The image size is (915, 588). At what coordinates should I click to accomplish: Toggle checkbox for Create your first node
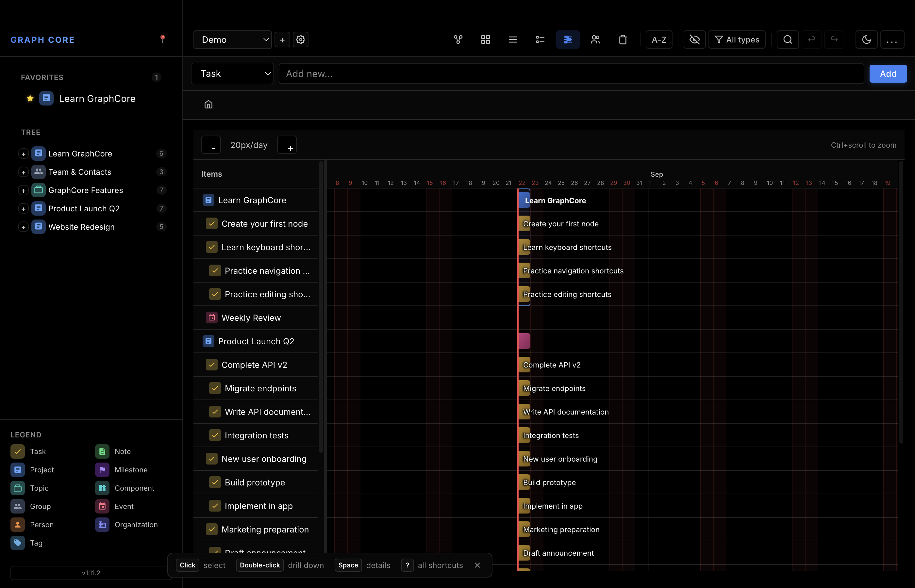211,223
